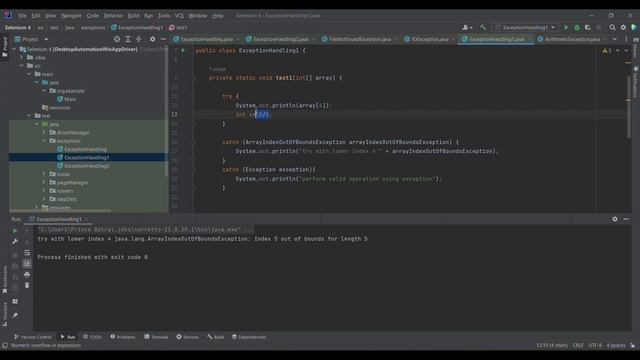640x360 pixels.
Task: Click the exceptions breadcrumb in navigation bar
Action: pyautogui.click(x=93, y=27)
